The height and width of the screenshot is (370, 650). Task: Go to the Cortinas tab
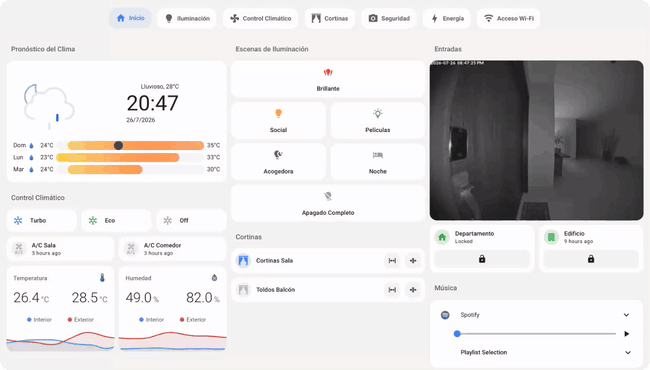[x=330, y=18]
